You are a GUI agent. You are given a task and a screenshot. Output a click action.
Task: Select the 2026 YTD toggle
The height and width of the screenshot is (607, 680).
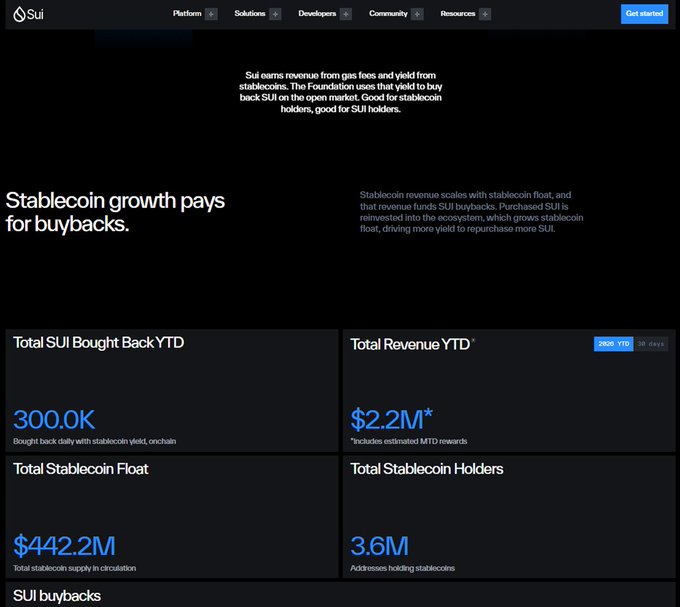(613, 344)
